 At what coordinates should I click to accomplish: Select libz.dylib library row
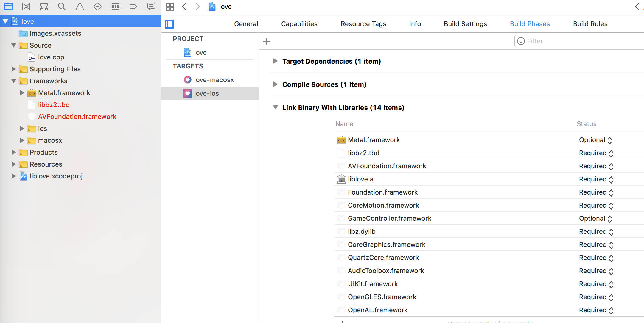[489, 231]
